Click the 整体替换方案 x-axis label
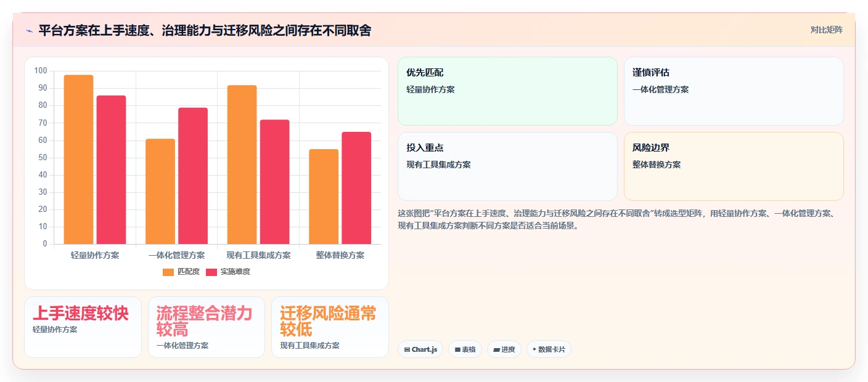 [340, 255]
